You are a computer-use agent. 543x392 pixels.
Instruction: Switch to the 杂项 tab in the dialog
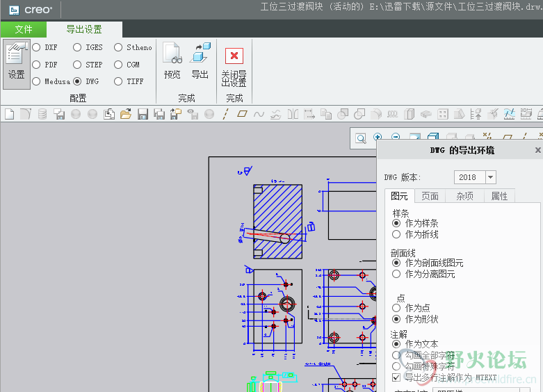(464, 196)
